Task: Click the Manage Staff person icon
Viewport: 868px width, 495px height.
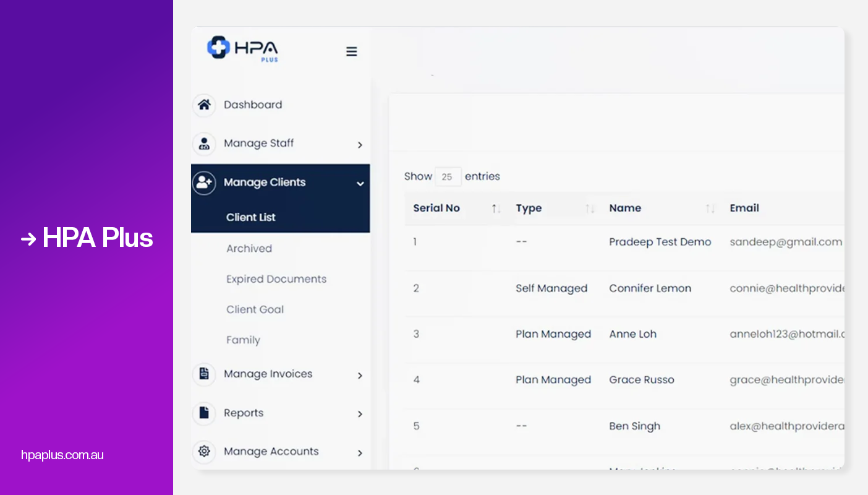Action: pyautogui.click(x=204, y=144)
